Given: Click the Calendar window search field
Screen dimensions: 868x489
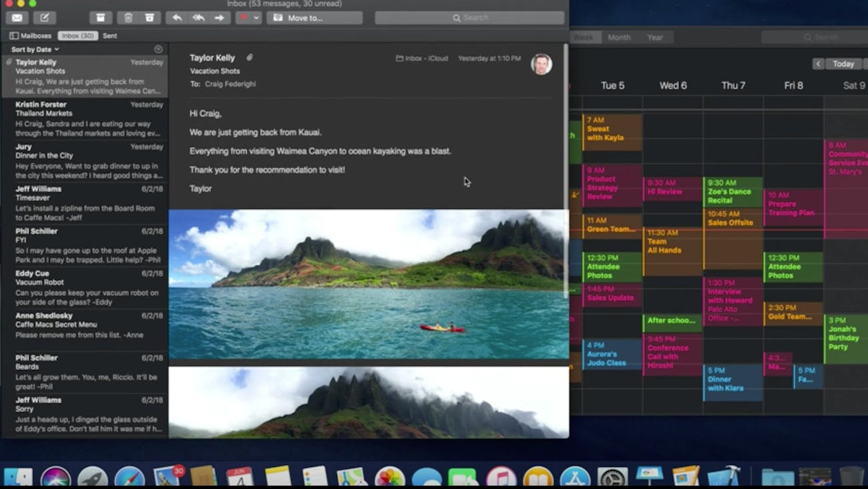Looking at the screenshot, I should click(x=814, y=37).
